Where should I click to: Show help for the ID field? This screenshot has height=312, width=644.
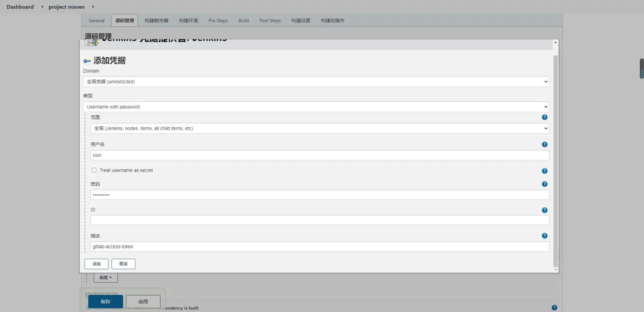pos(544,210)
